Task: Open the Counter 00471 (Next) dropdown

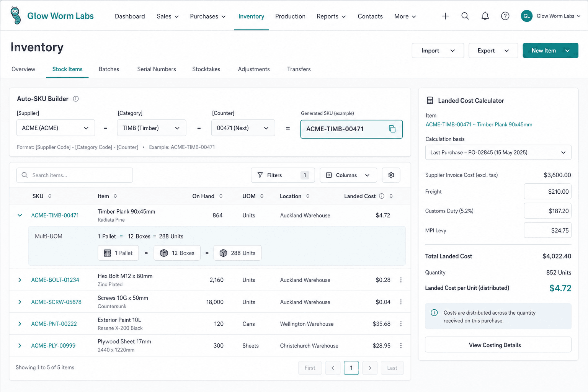Action: tap(243, 128)
